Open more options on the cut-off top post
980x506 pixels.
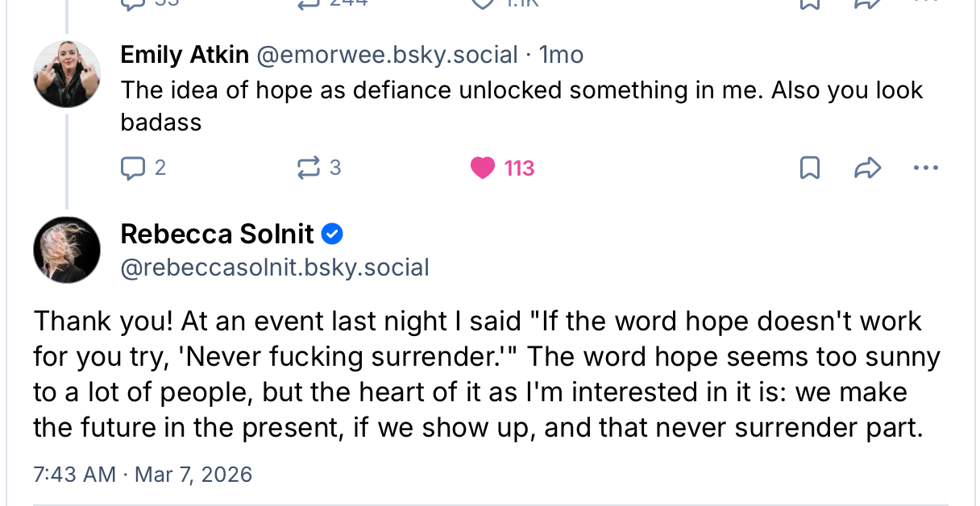coord(925,2)
